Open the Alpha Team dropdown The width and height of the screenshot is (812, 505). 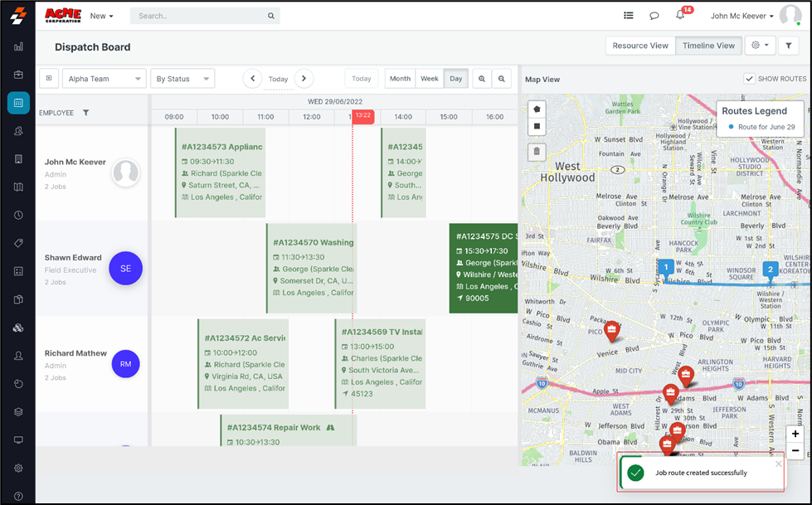pyautogui.click(x=105, y=79)
